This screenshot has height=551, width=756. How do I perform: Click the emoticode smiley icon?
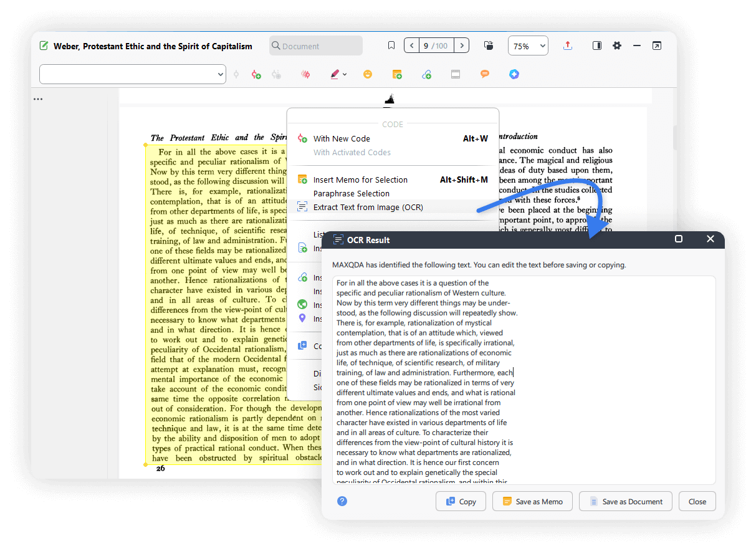pyautogui.click(x=368, y=74)
